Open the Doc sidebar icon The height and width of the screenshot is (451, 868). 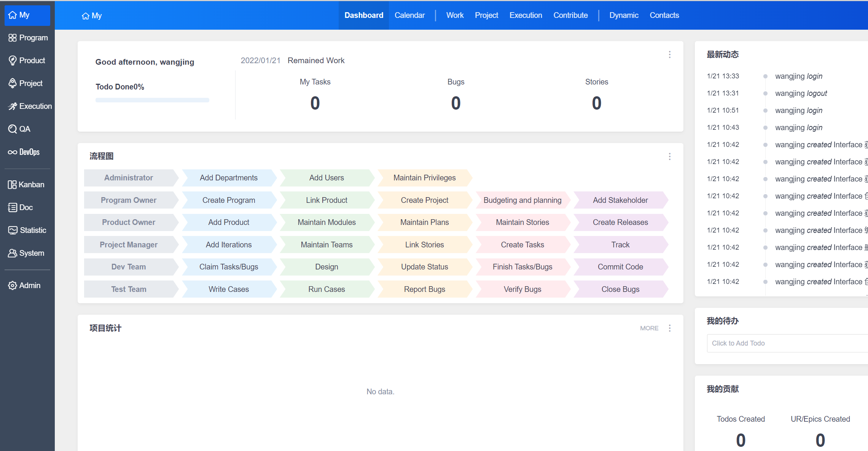point(13,207)
